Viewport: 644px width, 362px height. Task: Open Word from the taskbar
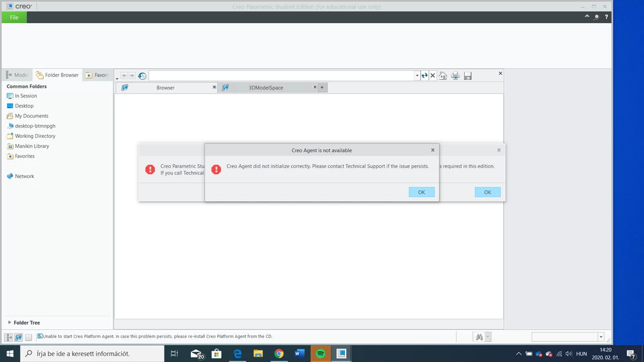point(299,354)
